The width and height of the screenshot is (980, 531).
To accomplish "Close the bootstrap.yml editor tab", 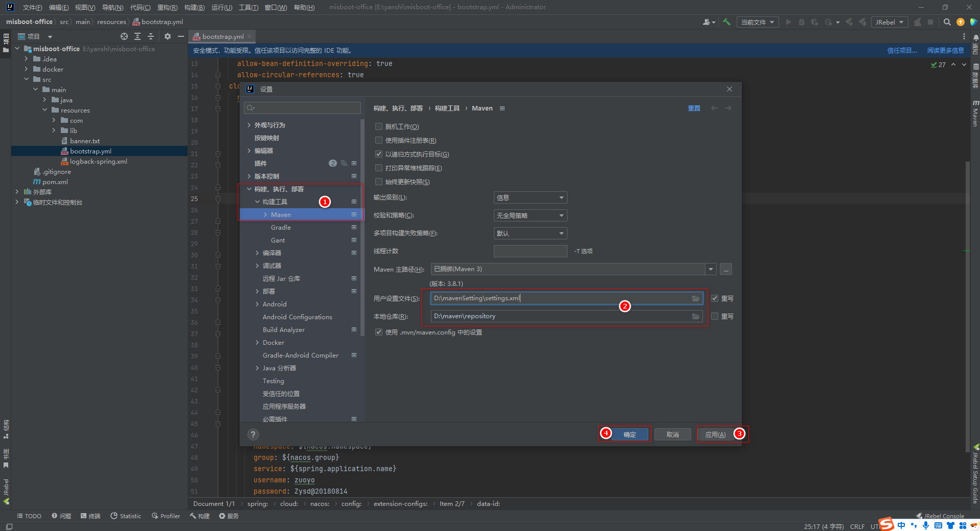I will click(249, 36).
